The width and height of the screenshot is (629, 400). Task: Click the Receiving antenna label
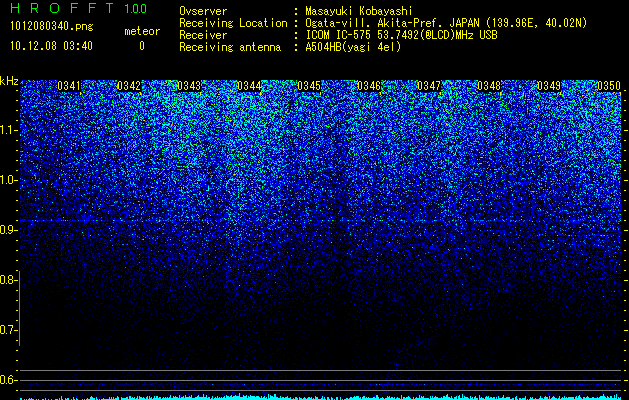[230, 47]
